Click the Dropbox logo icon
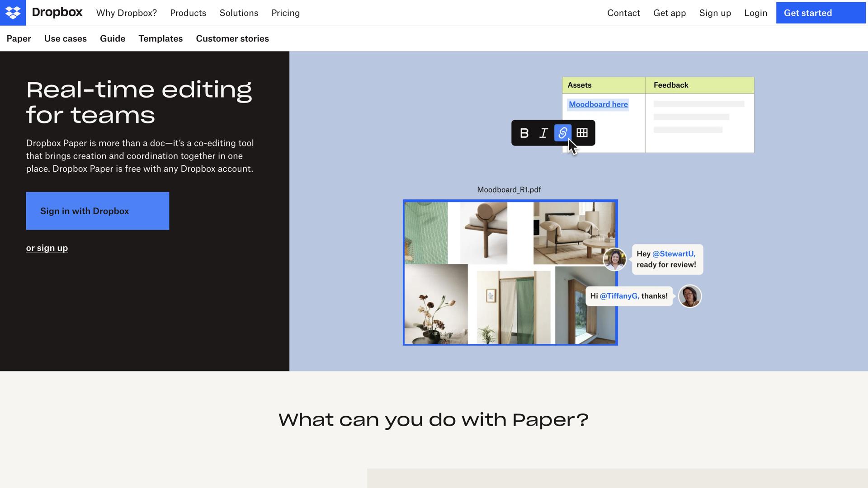This screenshot has width=868, height=488. pos(13,13)
